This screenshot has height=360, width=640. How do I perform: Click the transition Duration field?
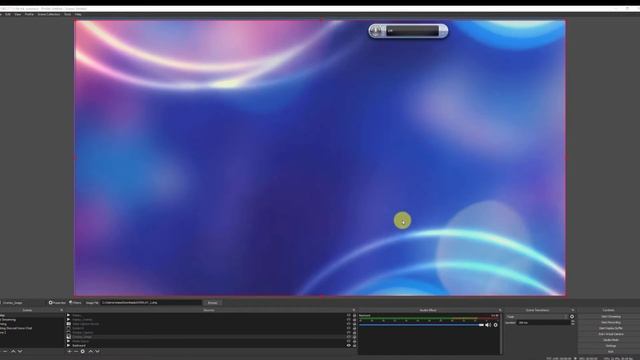(543, 322)
